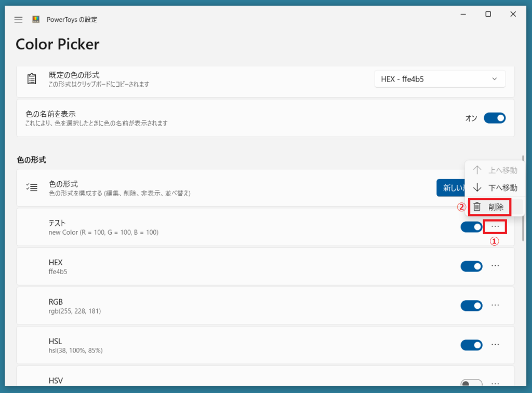Click the 色の形式 section heading

coord(32,160)
